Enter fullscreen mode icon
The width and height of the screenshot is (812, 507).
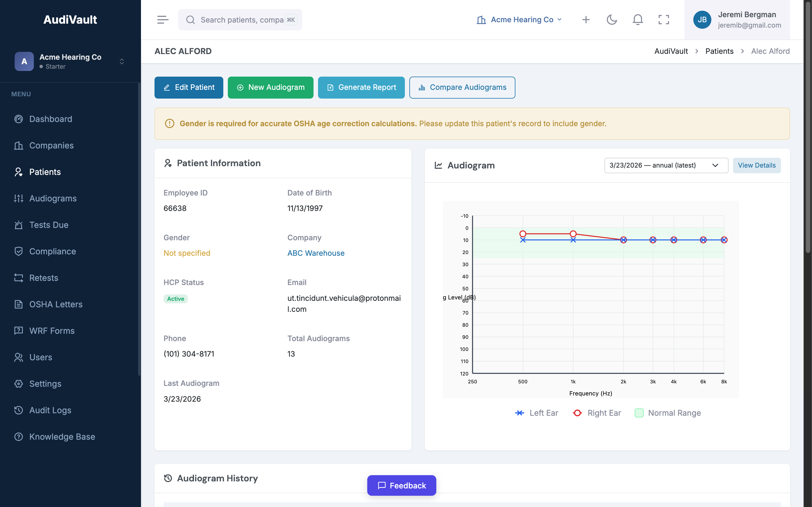[x=663, y=20]
